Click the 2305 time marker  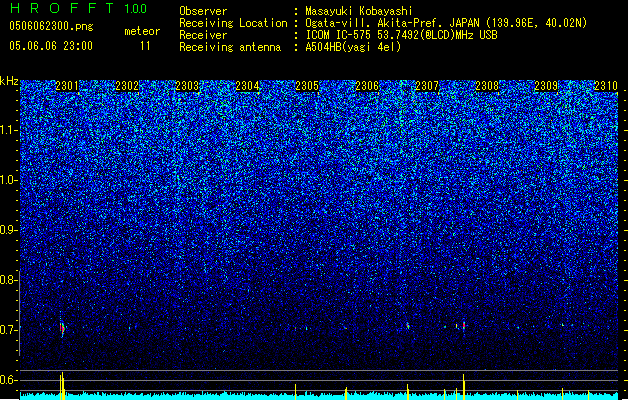pyautogui.click(x=307, y=86)
